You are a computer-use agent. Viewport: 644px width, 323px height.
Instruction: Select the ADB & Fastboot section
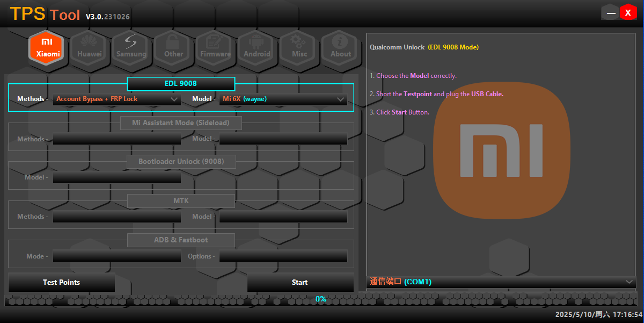click(181, 240)
